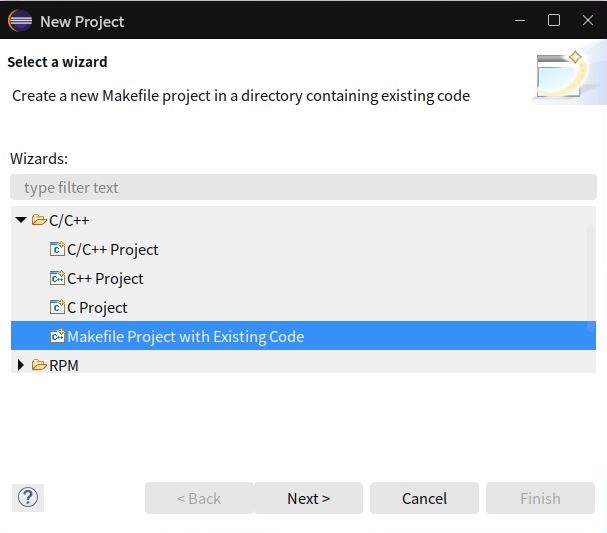
Task: Maximize the New Project window
Action: (x=554, y=20)
